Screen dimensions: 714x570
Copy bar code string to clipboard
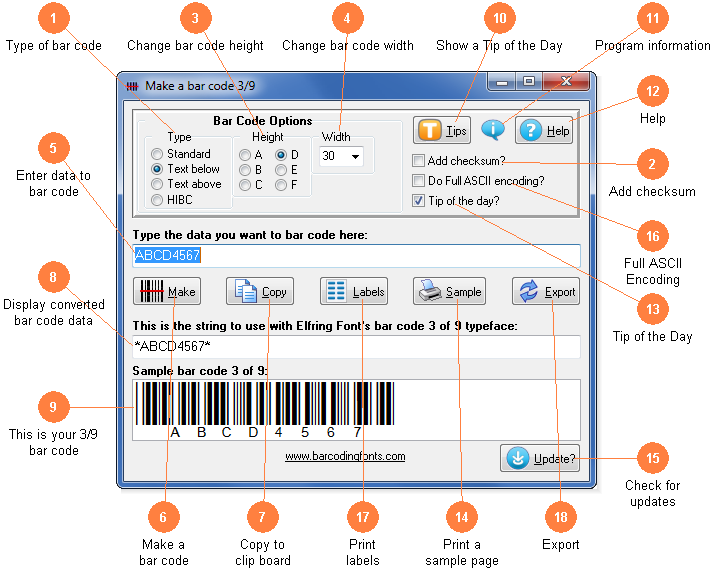(x=260, y=291)
